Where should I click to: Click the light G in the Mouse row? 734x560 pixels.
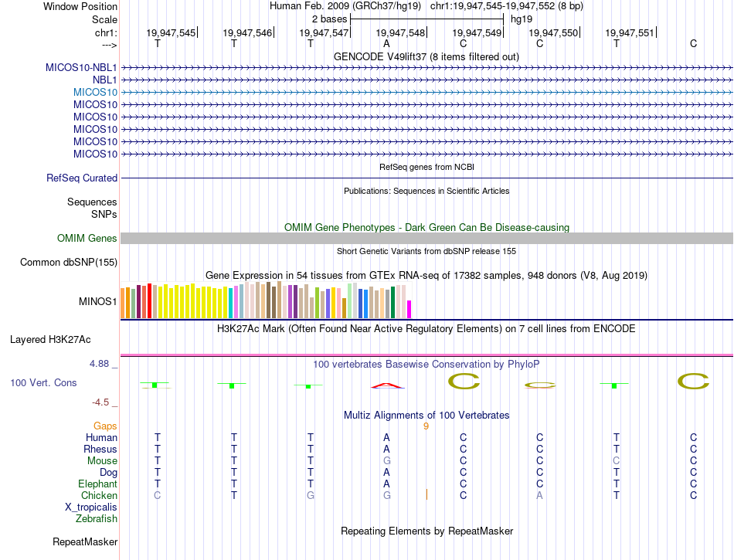386,461
